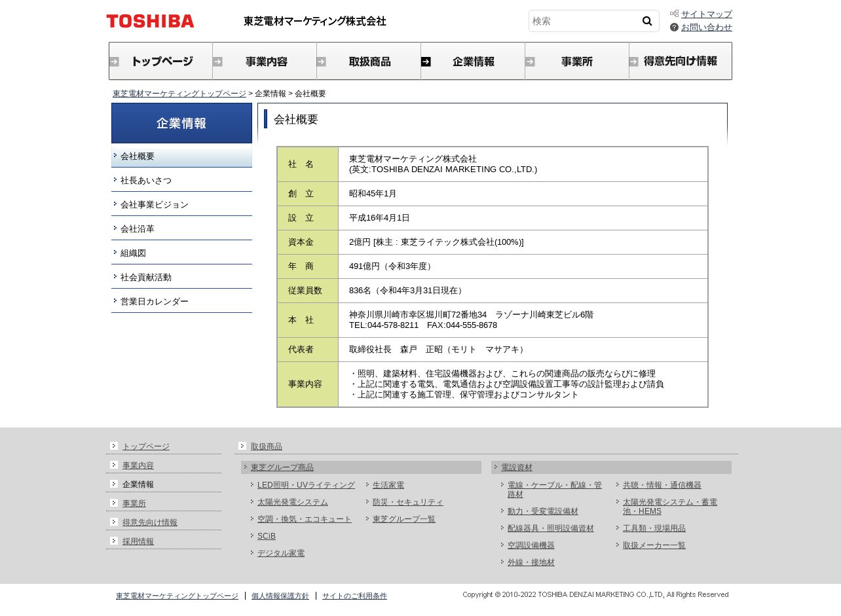Open SCiB footer link

[x=267, y=536]
